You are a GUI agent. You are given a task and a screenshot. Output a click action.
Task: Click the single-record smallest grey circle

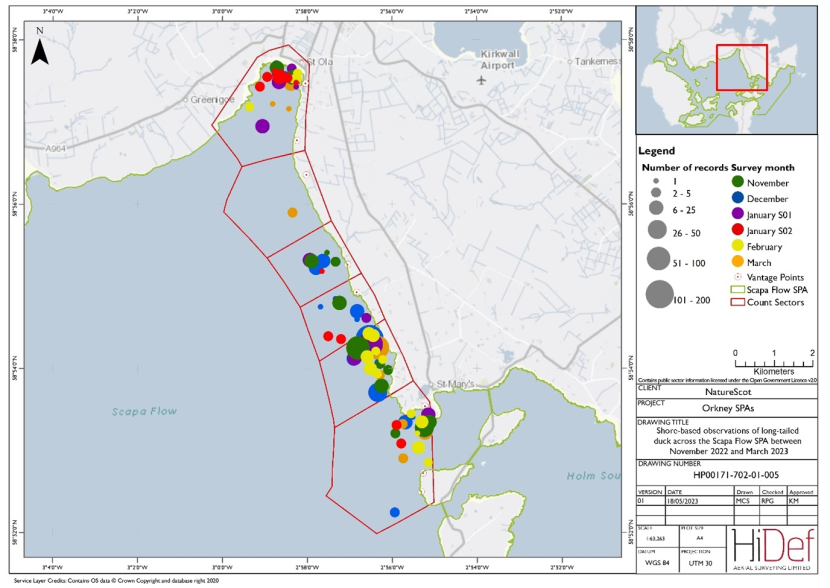[x=656, y=181]
